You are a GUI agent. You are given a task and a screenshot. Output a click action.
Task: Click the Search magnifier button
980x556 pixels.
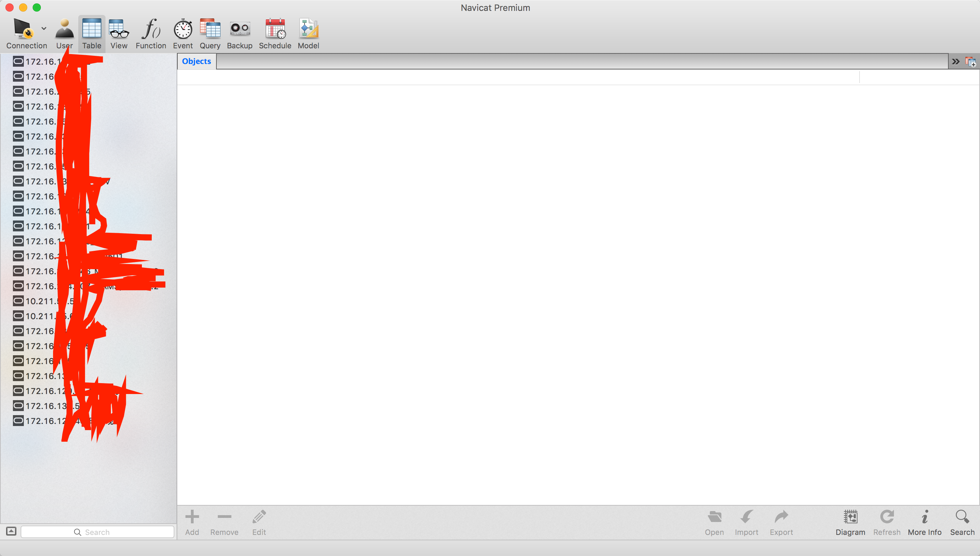click(962, 522)
